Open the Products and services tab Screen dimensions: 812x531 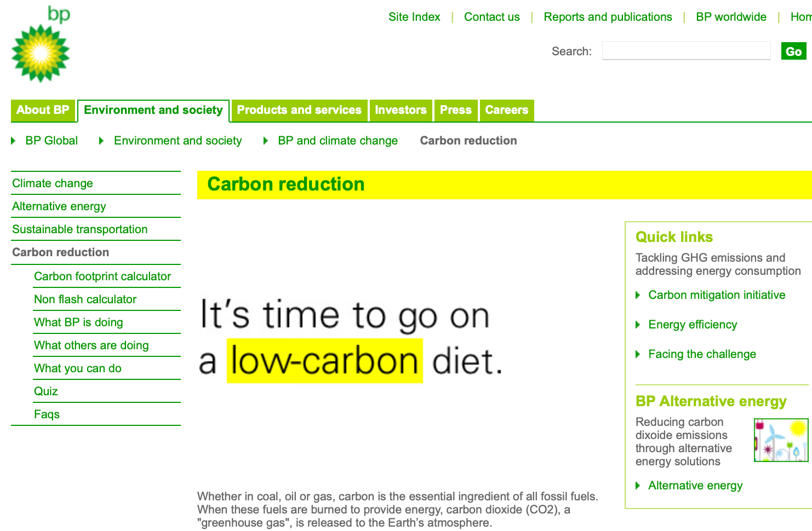tap(299, 110)
